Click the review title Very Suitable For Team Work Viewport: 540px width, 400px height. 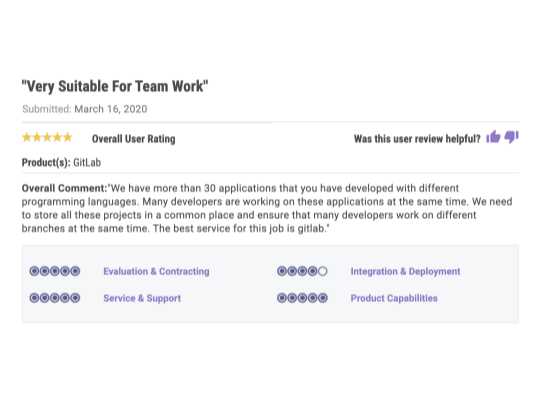115,86
